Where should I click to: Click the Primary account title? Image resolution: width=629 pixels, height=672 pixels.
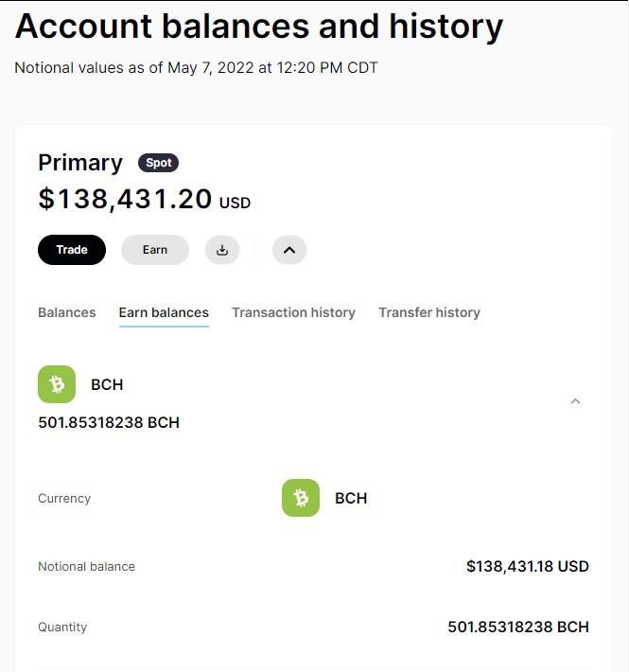point(80,163)
